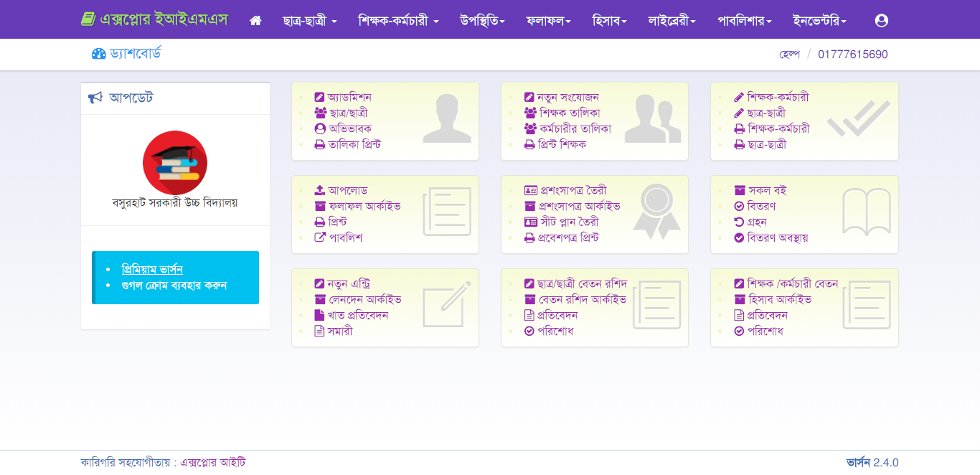The width and height of the screenshot is (980, 475).
Task: Click গুগল ক্রোম ব্যবহার করুন notice text
Action: (x=174, y=286)
